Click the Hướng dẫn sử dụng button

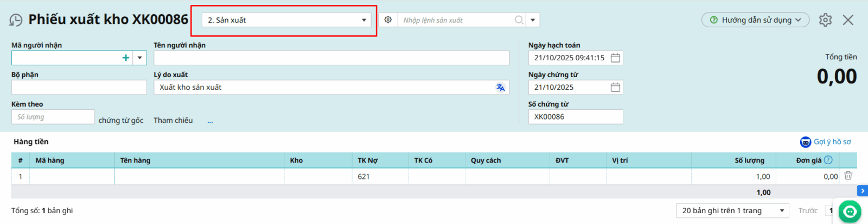click(755, 20)
